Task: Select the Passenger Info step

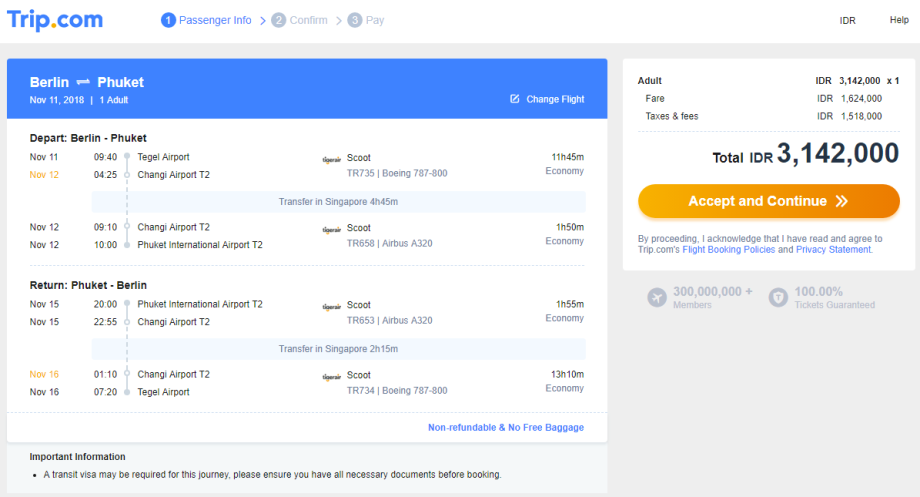Action: point(206,20)
